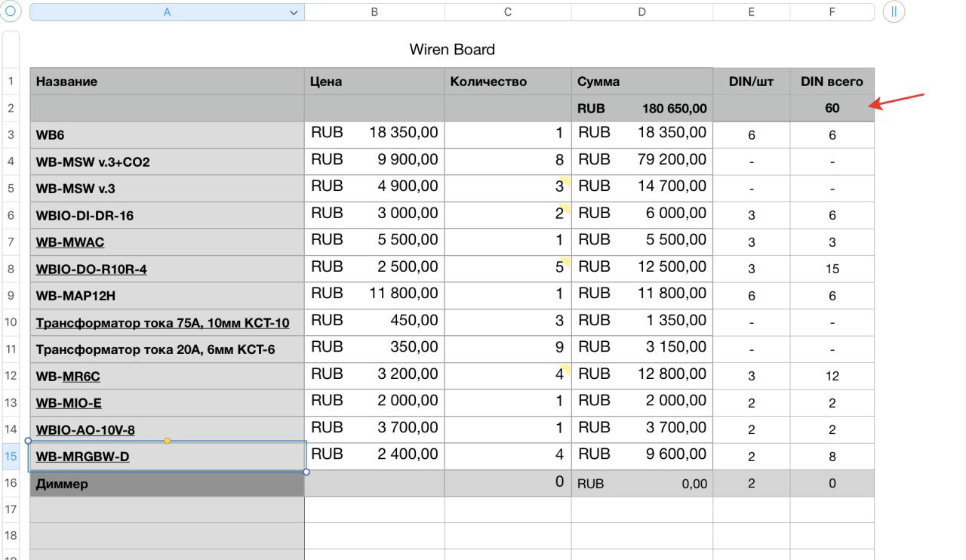This screenshot has width=966, height=560.
Task: Select row 1 header number
Action: tap(11, 81)
